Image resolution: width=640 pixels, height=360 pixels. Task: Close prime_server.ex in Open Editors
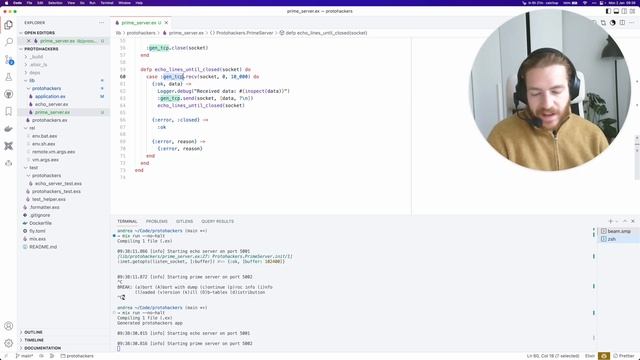29,41
